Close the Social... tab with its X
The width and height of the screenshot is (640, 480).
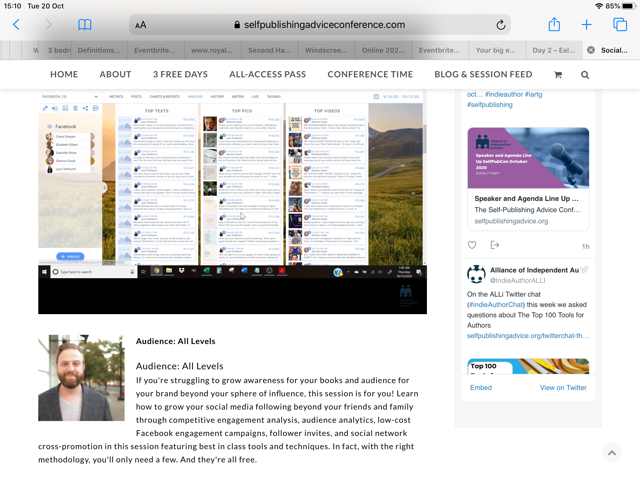(x=591, y=50)
